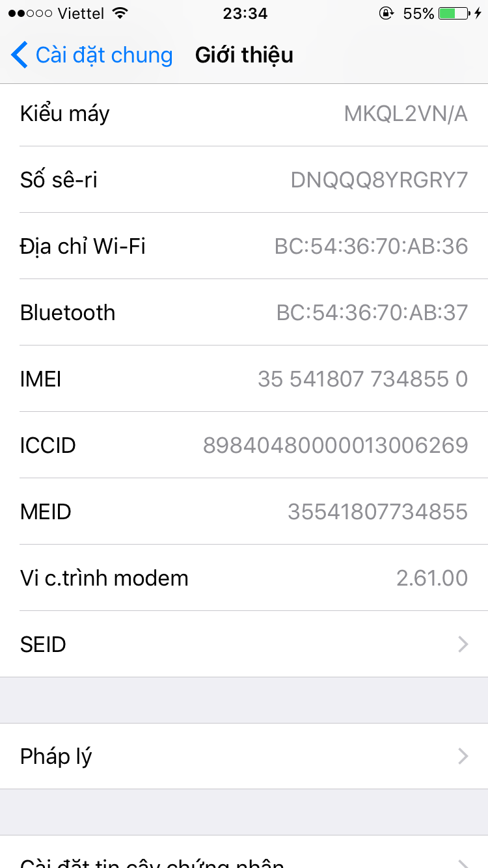Image resolution: width=488 pixels, height=868 pixels.
Task: Open Pháp lý using its chevron
Action: tap(463, 756)
